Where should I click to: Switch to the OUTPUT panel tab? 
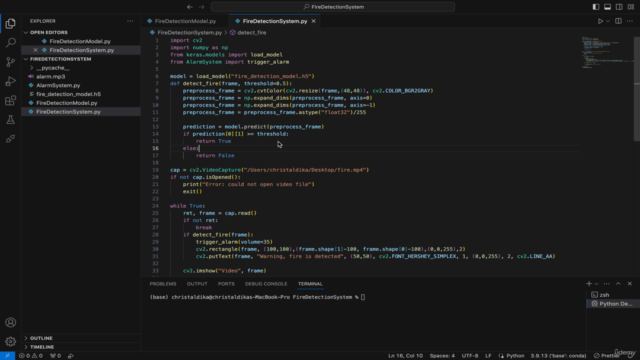tap(197, 284)
